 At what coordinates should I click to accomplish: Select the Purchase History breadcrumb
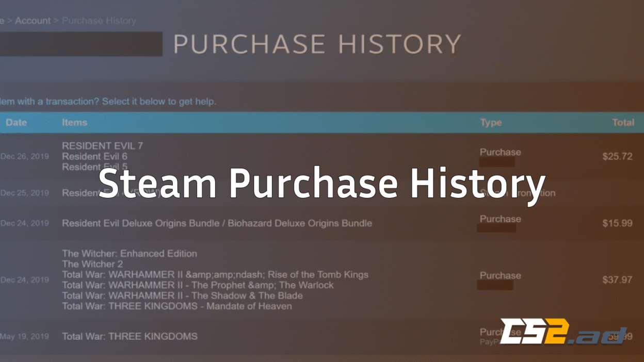99,21
